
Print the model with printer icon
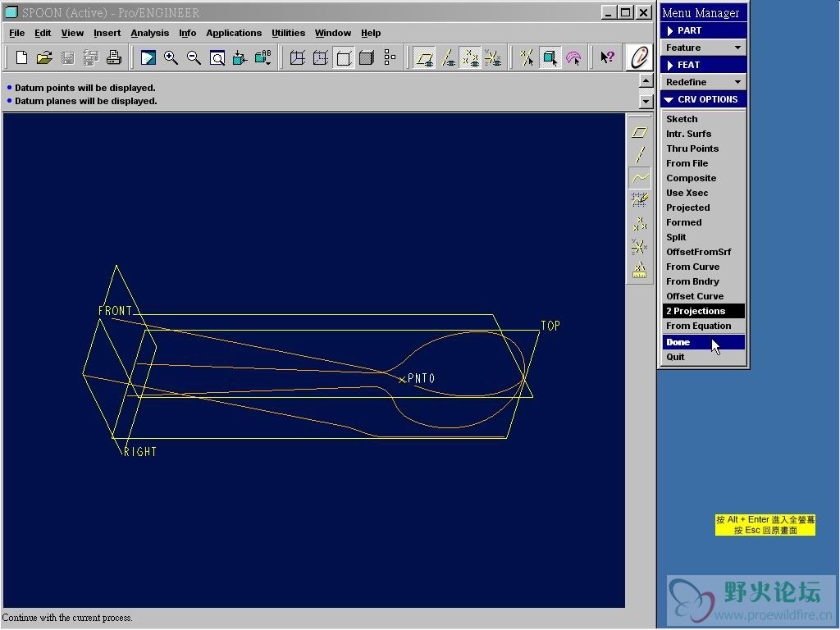click(113, 57)
